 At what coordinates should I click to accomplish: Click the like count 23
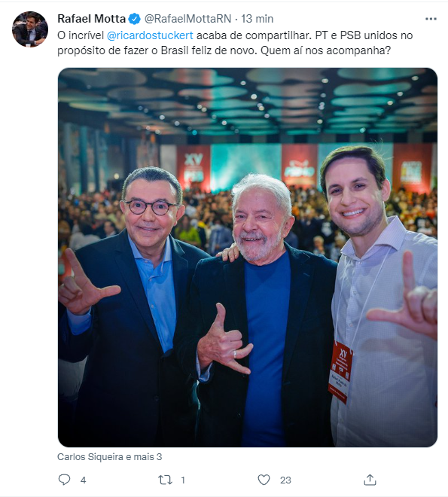pos(285,480)
